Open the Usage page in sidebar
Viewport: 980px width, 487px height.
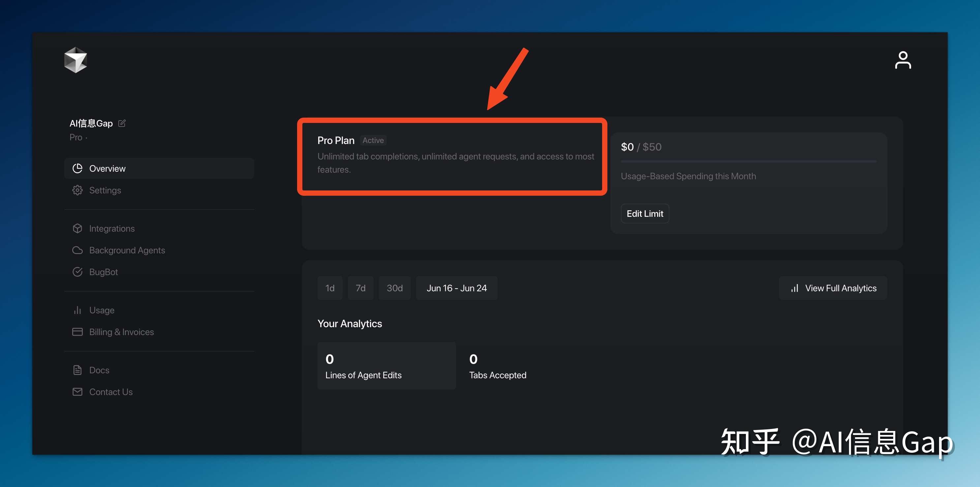(102, 310)
